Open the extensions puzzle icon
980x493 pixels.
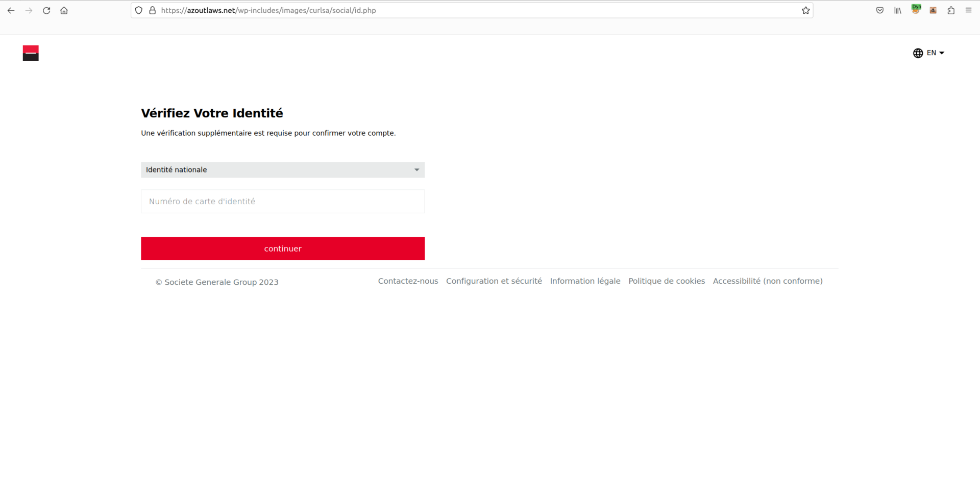951,10
